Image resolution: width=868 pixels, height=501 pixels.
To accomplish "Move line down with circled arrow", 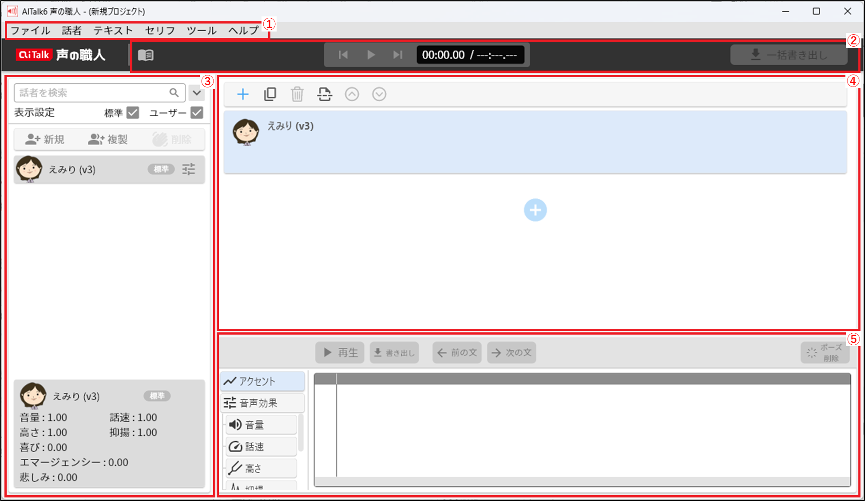I will [x=379, y=94].
